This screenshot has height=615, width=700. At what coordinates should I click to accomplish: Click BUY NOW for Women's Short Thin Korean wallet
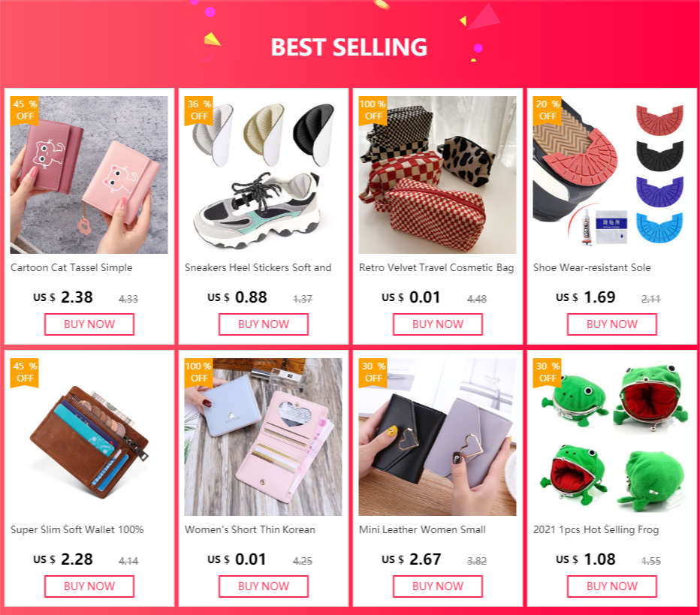264,586
